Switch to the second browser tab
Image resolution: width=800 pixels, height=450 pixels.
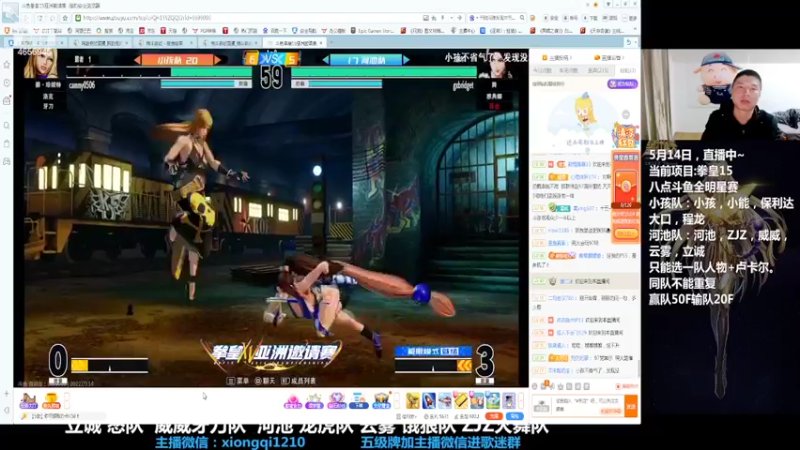(x=99, y=43)
